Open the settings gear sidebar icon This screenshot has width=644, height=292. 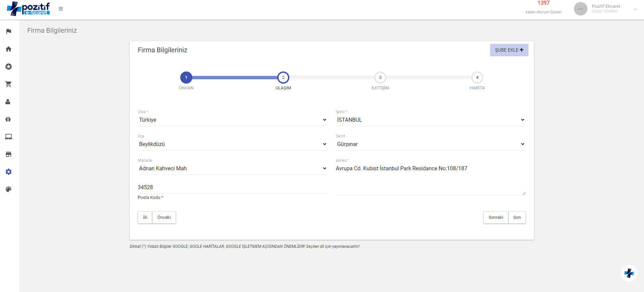pyautogui.click(x=9, y=172)
